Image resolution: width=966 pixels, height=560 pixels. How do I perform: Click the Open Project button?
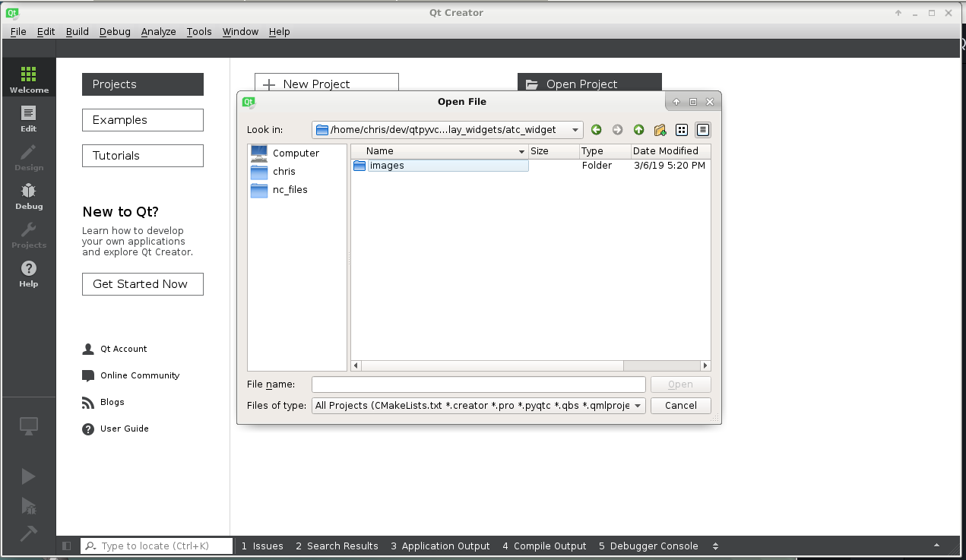590,84
